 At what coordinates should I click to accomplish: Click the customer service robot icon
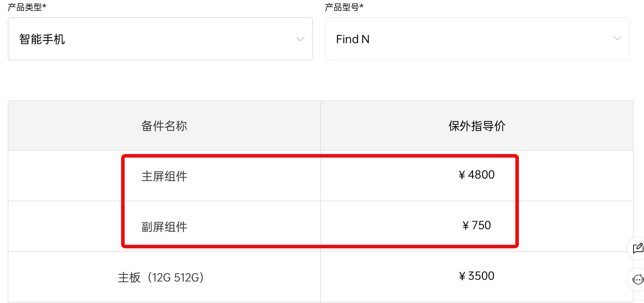pos(638,279)
